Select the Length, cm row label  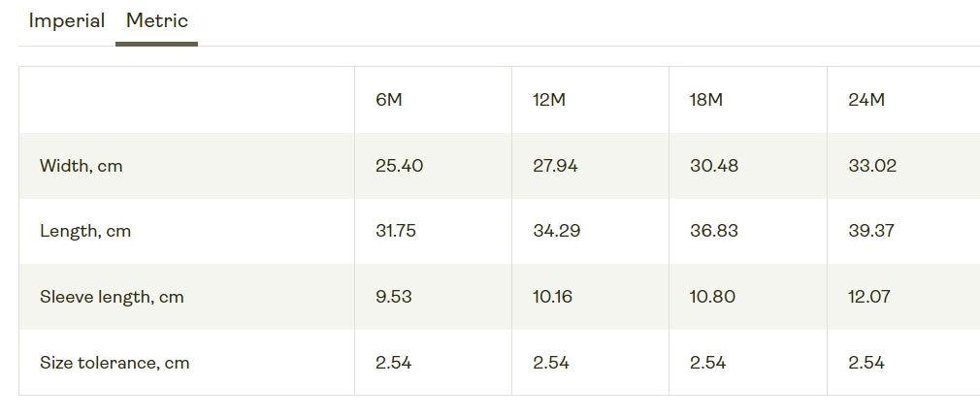coord(85,231)
